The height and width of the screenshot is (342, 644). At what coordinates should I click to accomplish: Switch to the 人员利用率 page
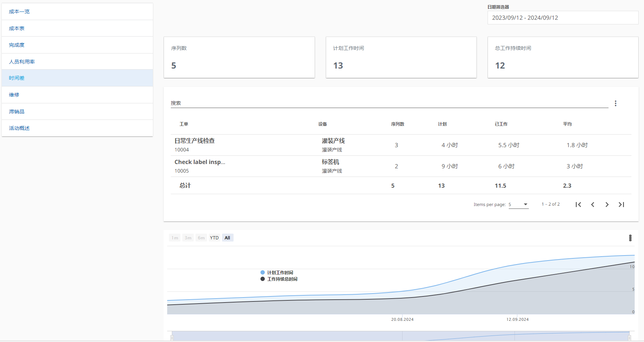coord(22,62)
